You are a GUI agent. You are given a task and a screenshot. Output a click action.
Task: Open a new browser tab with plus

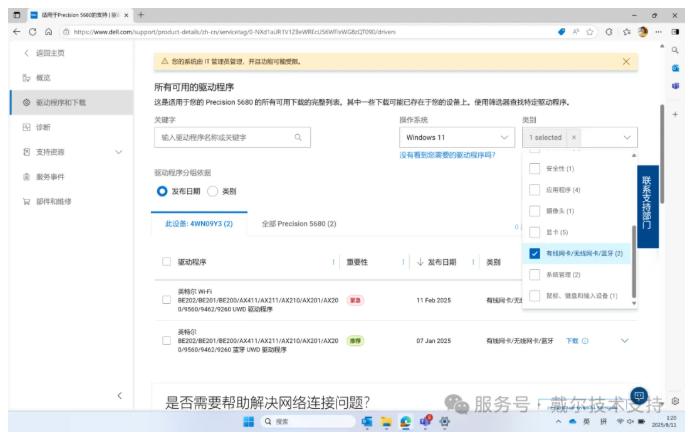(141, 15)
